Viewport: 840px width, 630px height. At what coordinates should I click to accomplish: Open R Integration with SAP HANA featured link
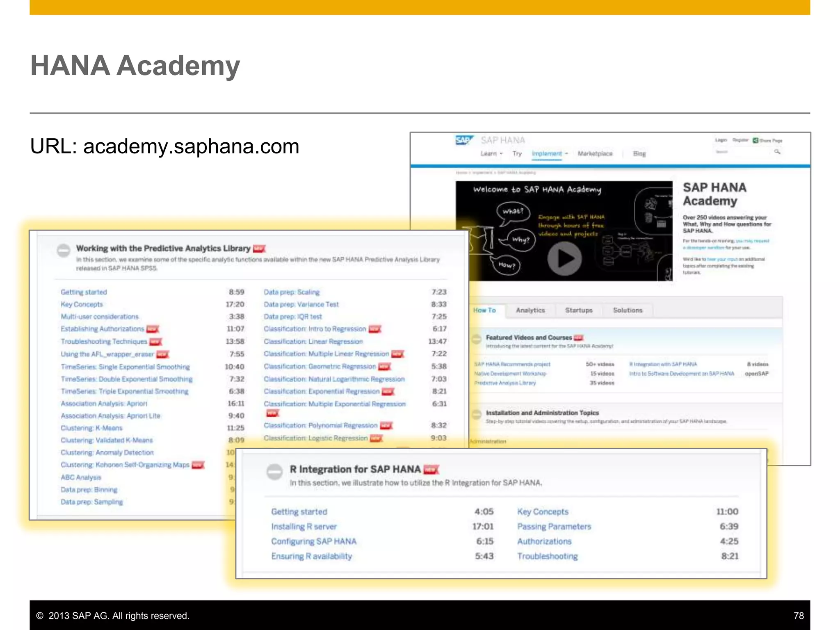pos(663,364)
